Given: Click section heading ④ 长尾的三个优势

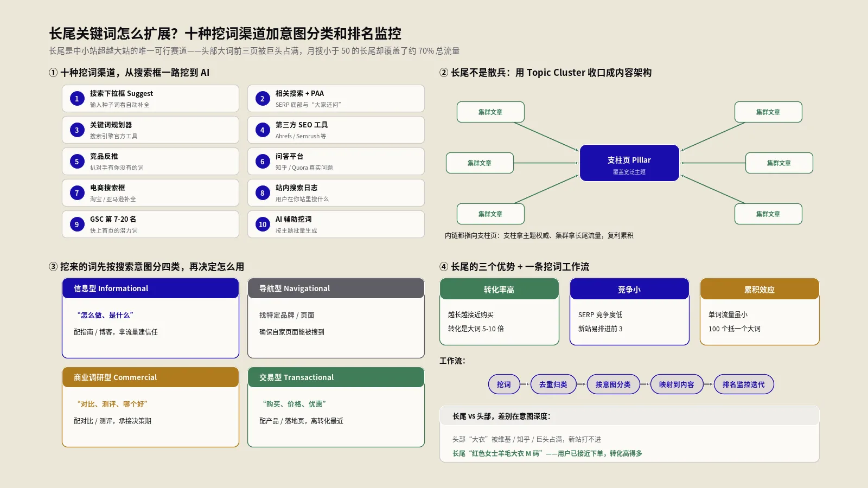Looking at the screenshot, I should [x=514, y=267].
